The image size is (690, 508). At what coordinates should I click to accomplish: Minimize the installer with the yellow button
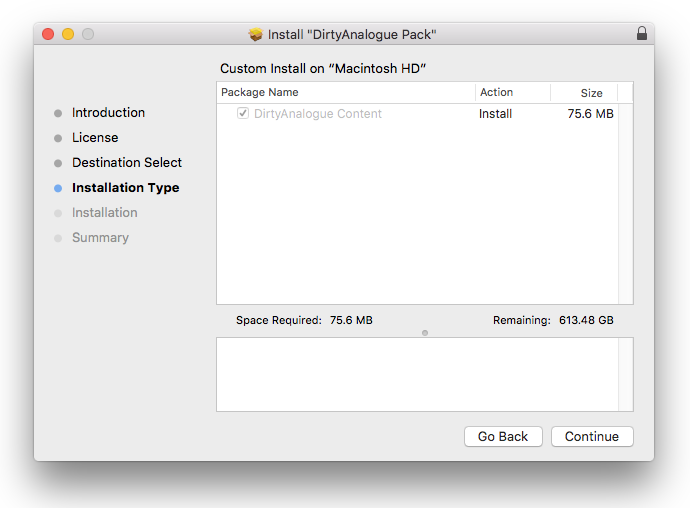[68, 34]
